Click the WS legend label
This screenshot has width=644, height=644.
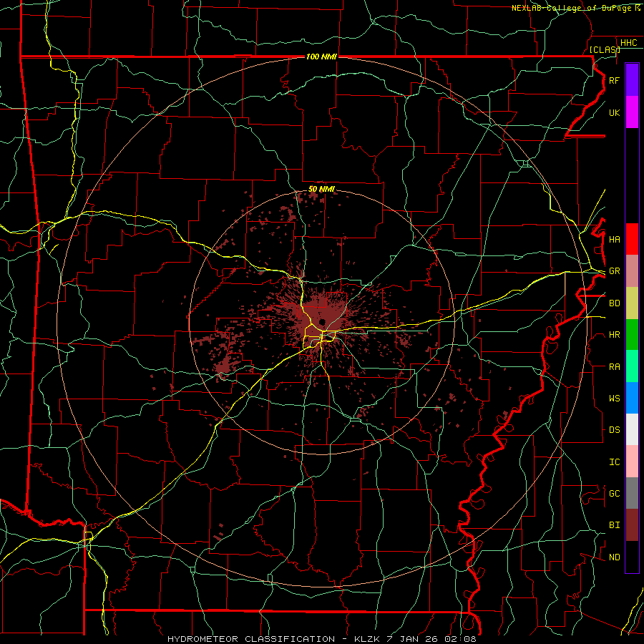(614, 398)
